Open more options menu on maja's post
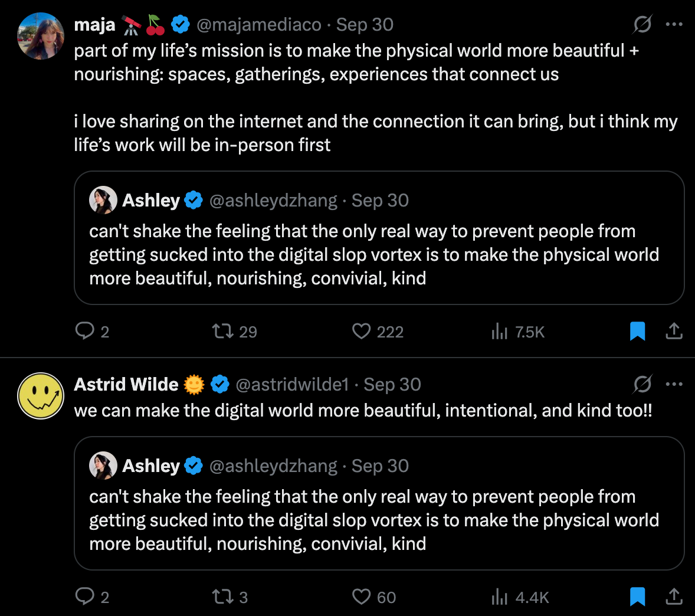The image size is (695, 616). 674,24
